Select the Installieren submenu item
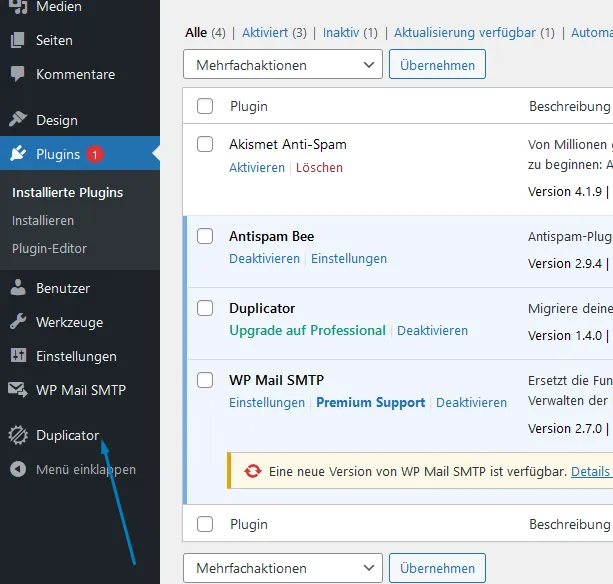613x584 pixels. (43, 220)
